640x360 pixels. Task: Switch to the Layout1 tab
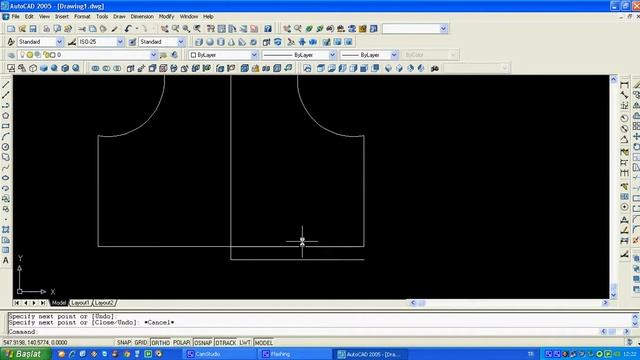pos(80,303)
